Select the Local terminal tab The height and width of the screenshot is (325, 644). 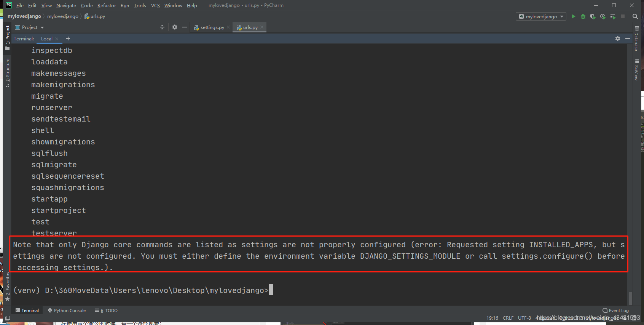pos(47,39)
